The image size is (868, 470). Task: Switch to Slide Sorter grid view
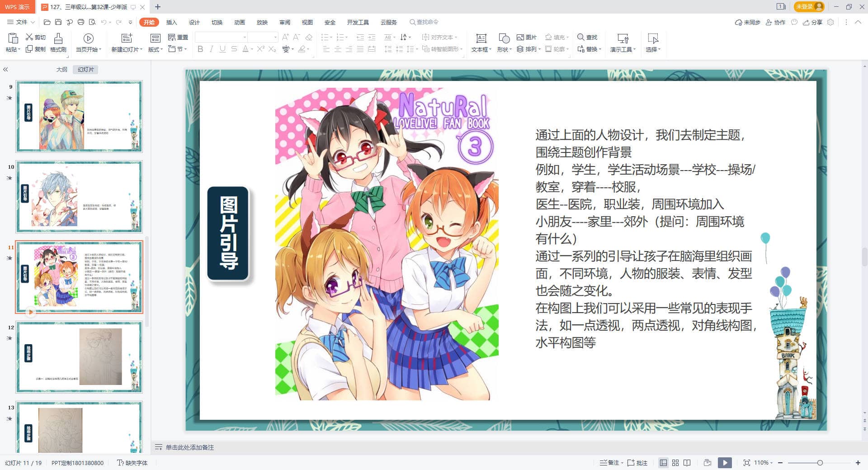click(675, 463)
